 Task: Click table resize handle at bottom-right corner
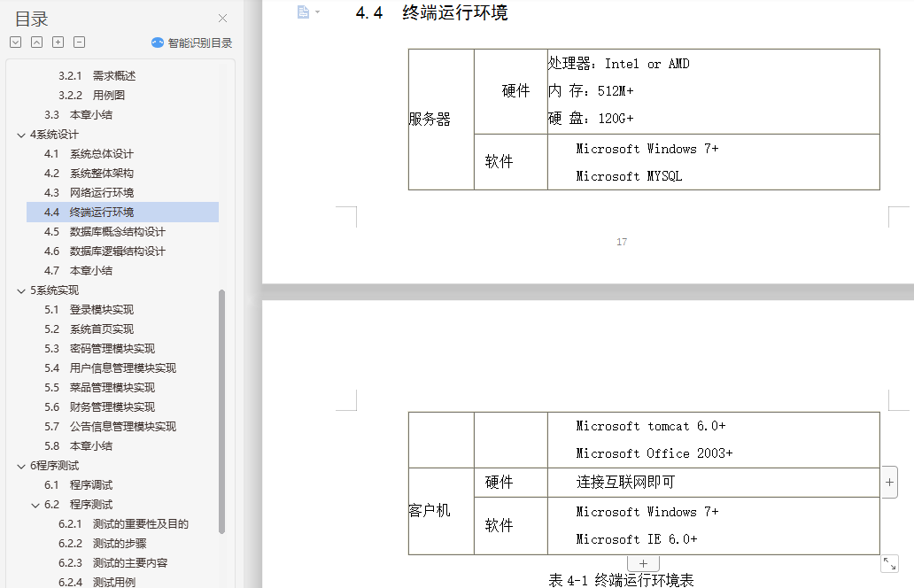[889, 563]
